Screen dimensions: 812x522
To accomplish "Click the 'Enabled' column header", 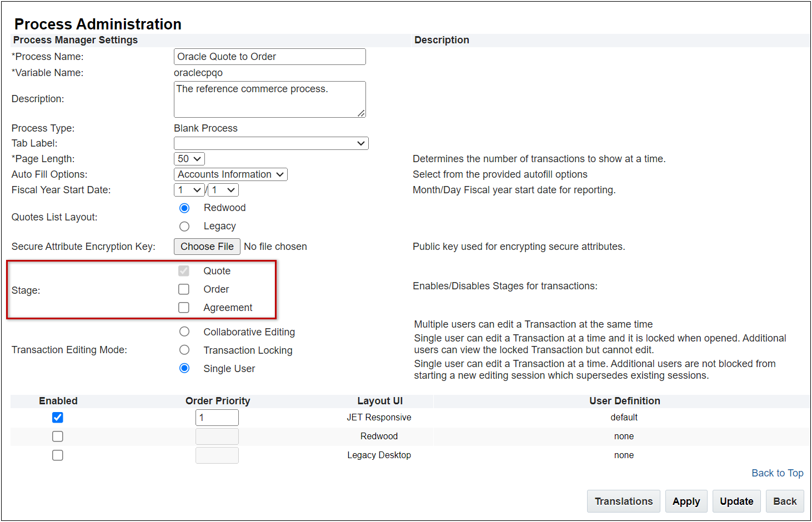I will tap(58, 401).
